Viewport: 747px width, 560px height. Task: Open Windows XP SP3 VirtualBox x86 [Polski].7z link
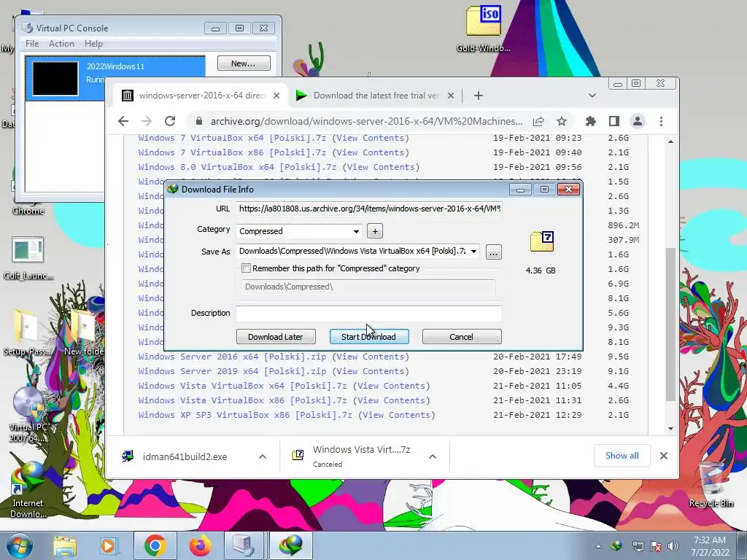pos(245,415)
